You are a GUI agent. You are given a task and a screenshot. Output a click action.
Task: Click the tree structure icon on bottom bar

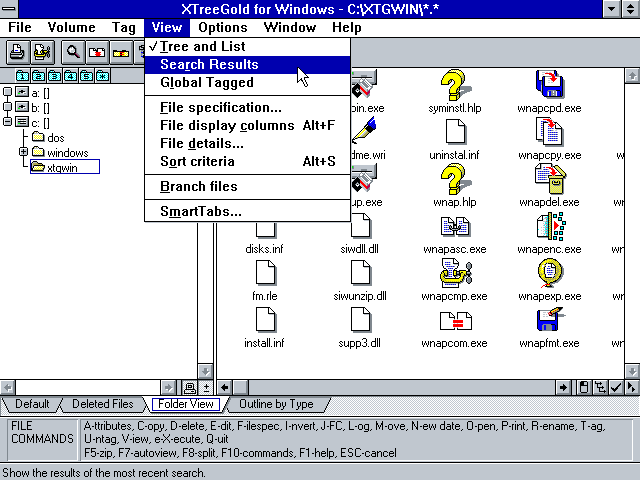click(x=600, y=387)
